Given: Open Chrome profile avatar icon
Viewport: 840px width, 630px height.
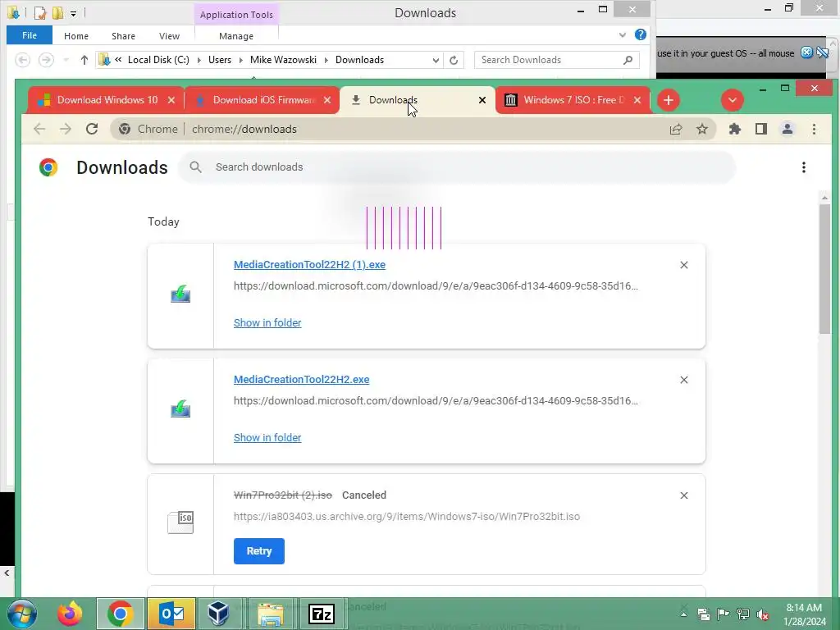Looking at the screenshot, I should coord(787,129).
